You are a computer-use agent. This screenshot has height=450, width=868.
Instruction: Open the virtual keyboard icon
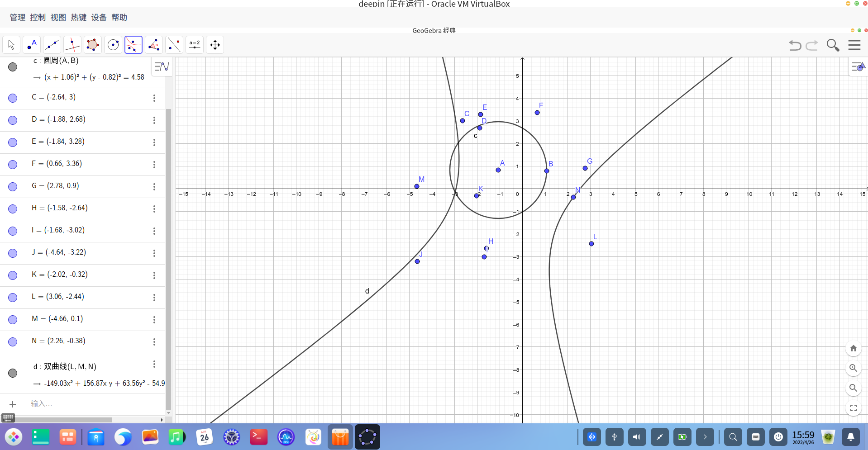point(8,418)
